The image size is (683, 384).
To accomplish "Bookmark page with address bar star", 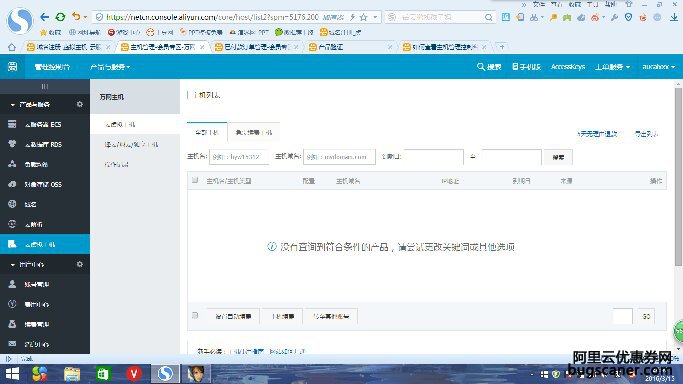I will [x=364, y=17].
